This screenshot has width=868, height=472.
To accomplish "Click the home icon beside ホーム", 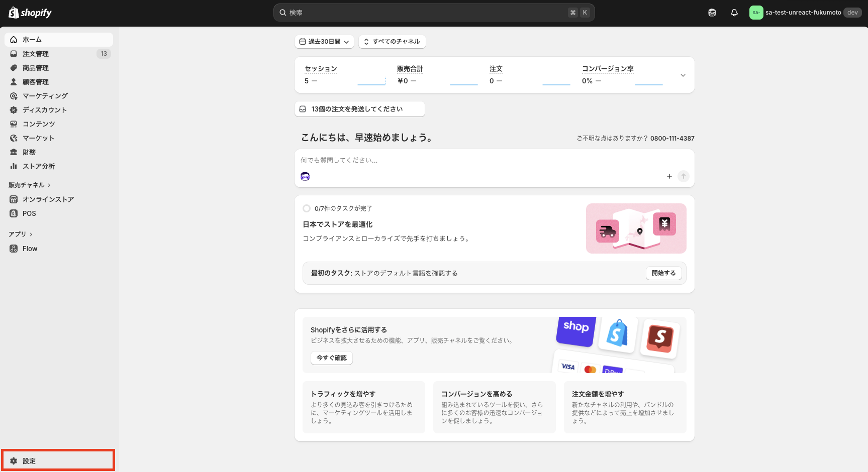I will (14, 40).
